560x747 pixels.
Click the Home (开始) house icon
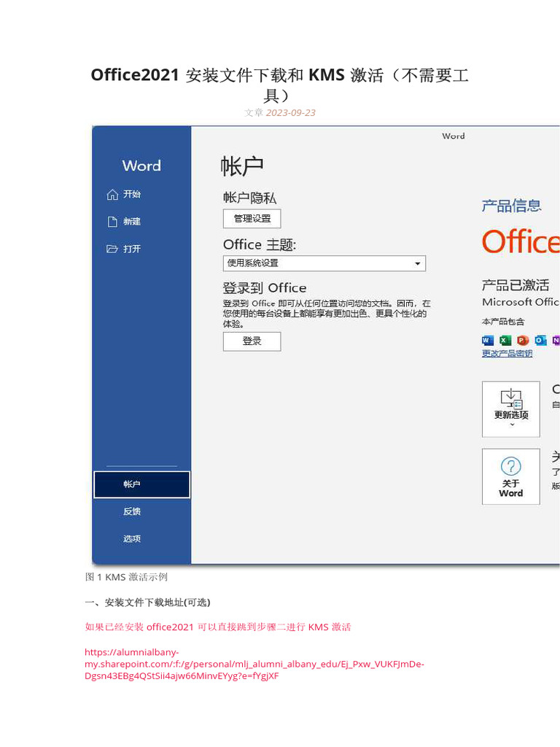[112, 194]
